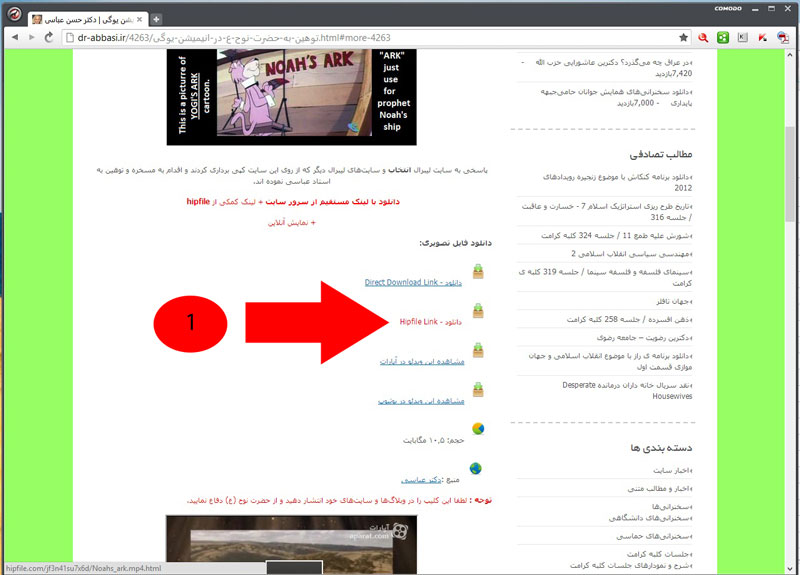Screen dimensions: 800x575
Task: Bookmark this page using the star icon
Action: (x=683, y=37)
